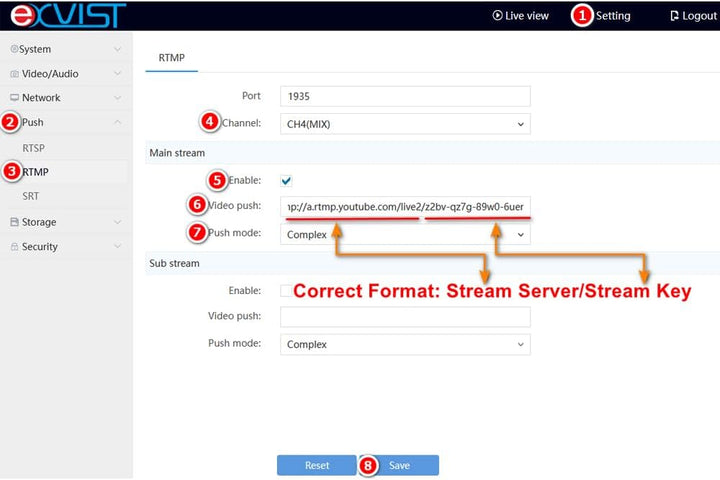This screenshot has width=720, height=480.
Task: Click the Live view play icon
Action: click(x=497, y=16)
